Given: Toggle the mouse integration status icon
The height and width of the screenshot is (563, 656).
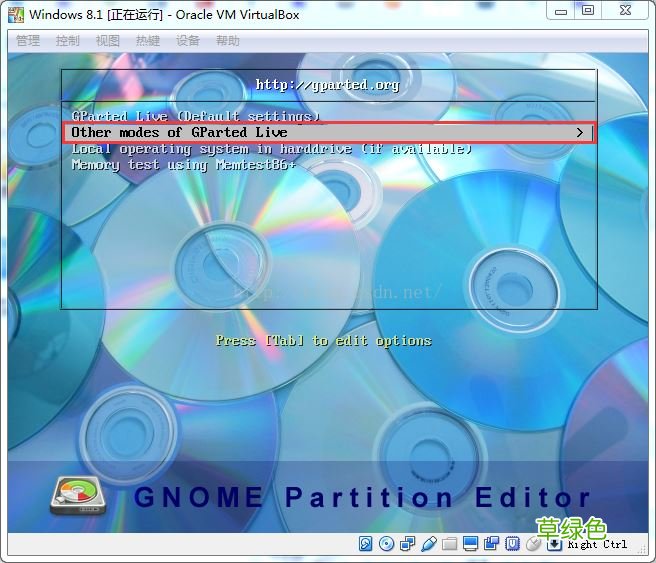Looking at the screenshot, I should pyautogui.click(x=533, y=544).
